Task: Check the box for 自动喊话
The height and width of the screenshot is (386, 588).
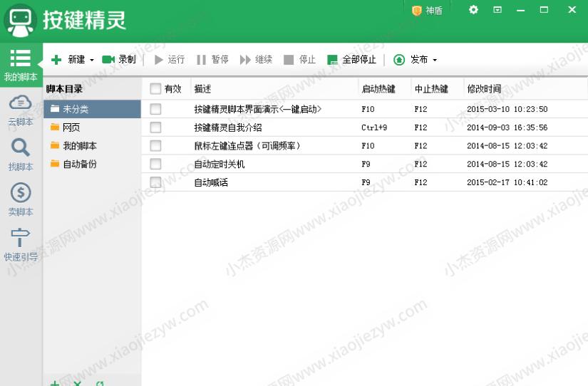Action: click(x=155, y=182)
